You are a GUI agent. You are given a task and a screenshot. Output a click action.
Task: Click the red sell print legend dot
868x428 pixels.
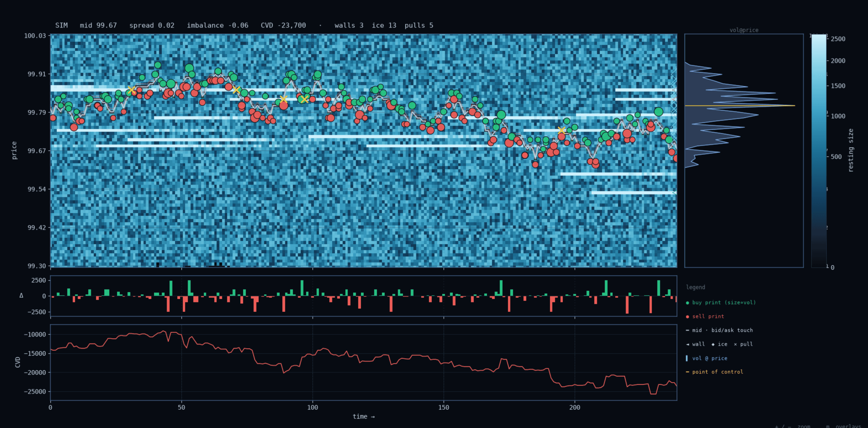687,317
